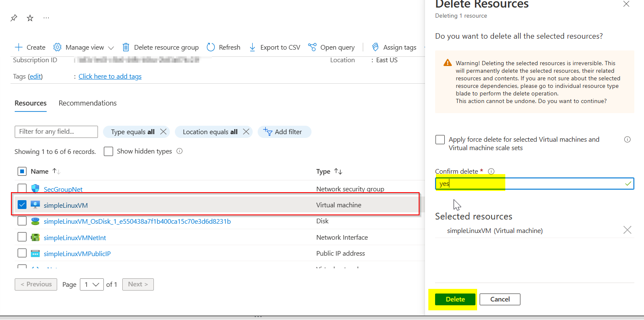The width and height of the screenshot is (644, 320).
Task: Click the Previous page button
Action: pyautogui.click(x=36, y=284)
